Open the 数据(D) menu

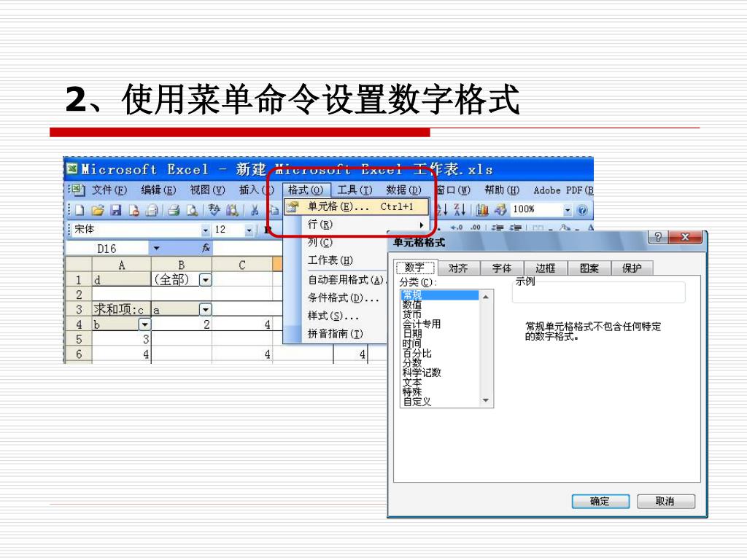tap(404, 190)
